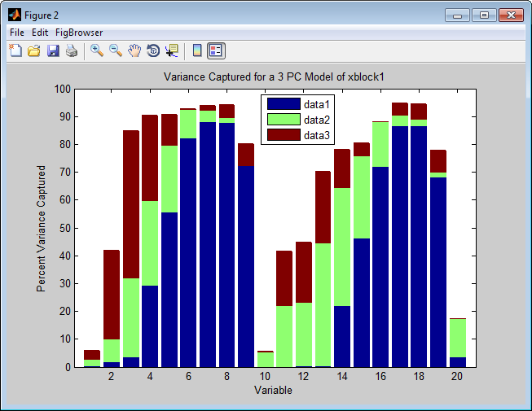Print the figure with the printer icon

coord(72,50)
